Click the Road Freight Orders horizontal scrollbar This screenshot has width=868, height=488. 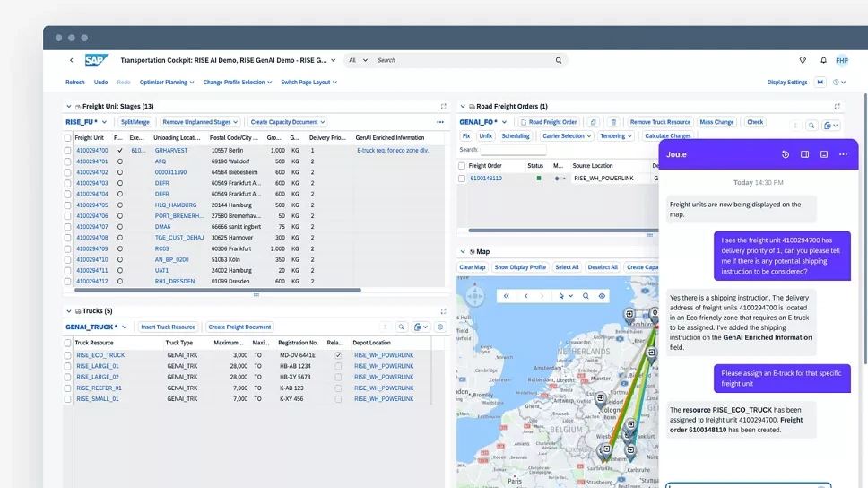563,231
